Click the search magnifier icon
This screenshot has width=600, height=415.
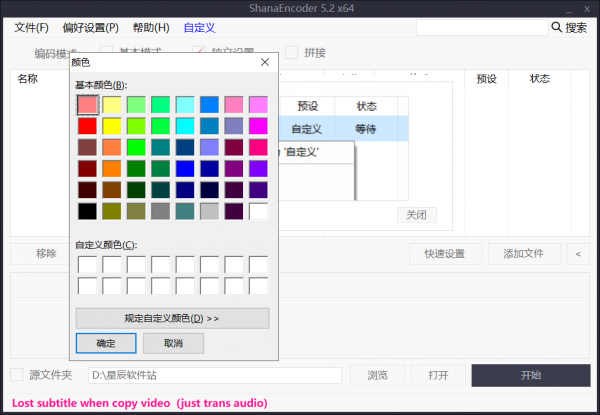[x=556, y=27]
